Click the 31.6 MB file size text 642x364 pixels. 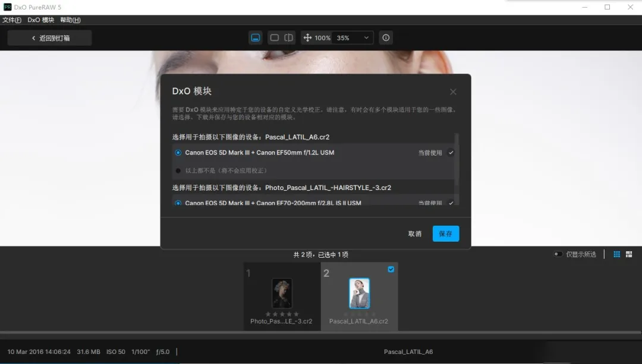tap(89, 352)
